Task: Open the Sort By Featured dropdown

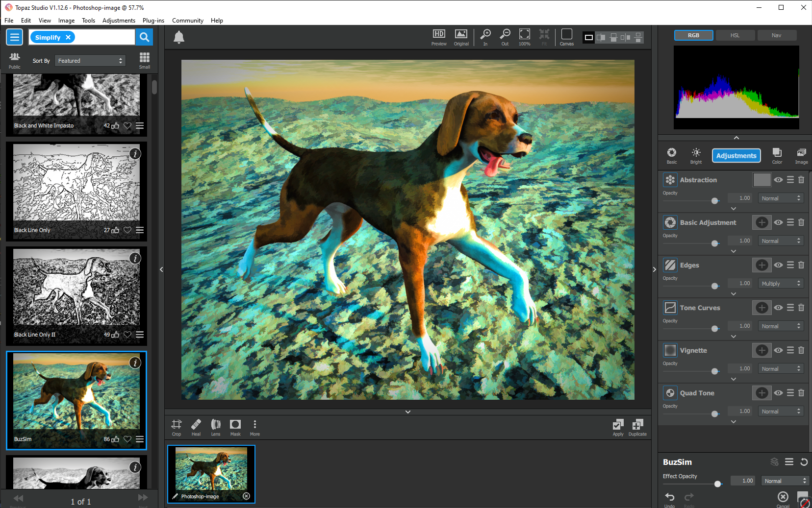Action: point(90,61)
